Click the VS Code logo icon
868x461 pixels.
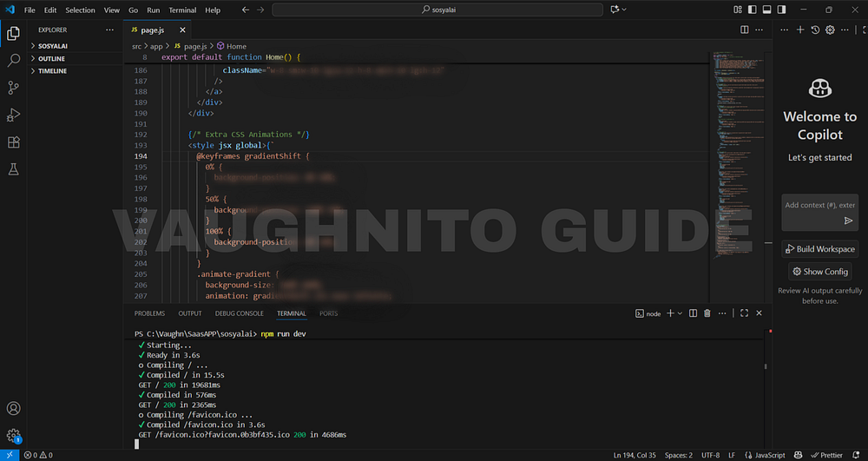pyautogui.click(x=10, y=10)
